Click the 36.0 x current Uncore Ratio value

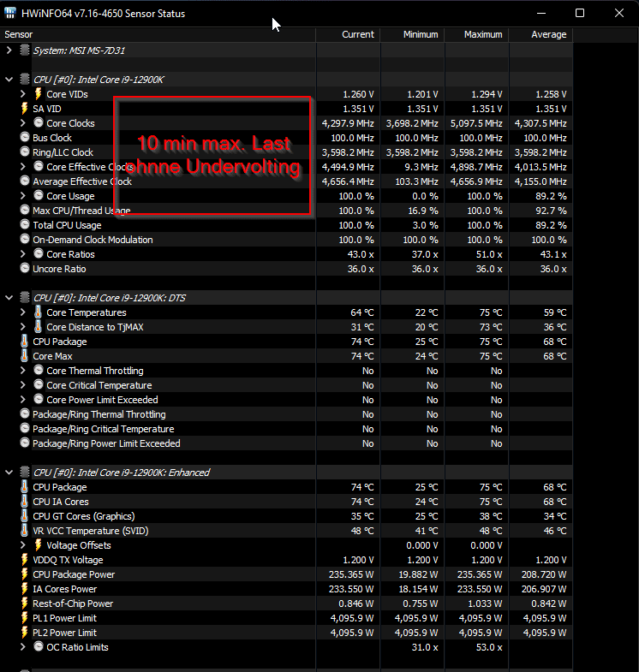[x=361, y=269]
